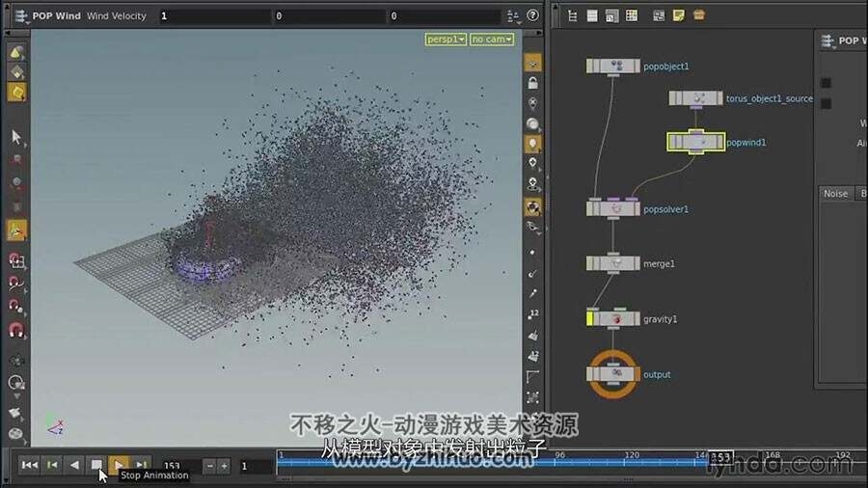
Task: Open the no cam camera dropdown
Action: (492, 40)
